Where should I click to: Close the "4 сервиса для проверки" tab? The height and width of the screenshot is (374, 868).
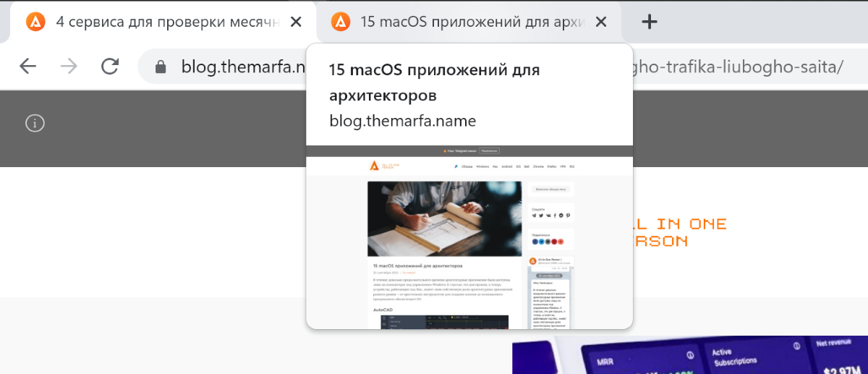[x=296, y=22]
